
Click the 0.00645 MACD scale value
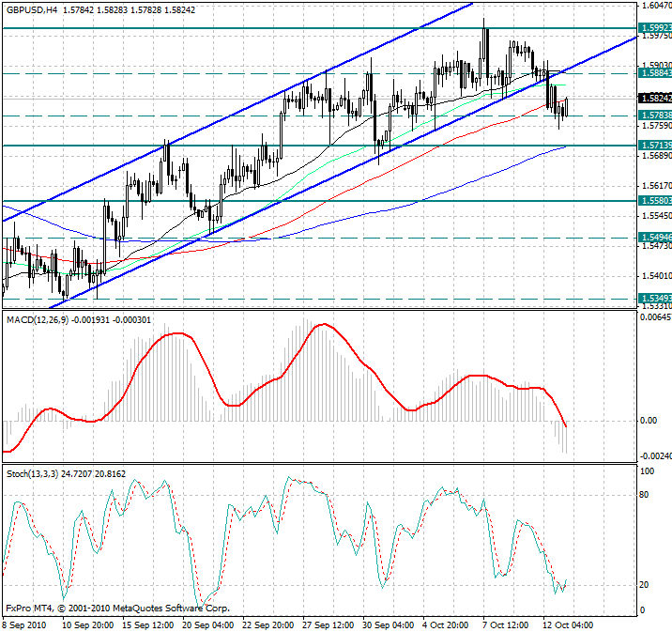(656, 317)
